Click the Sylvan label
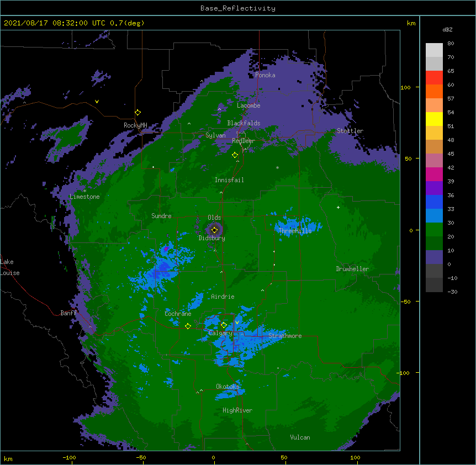Viewport: 476px width, 465px height. [215, 135]
